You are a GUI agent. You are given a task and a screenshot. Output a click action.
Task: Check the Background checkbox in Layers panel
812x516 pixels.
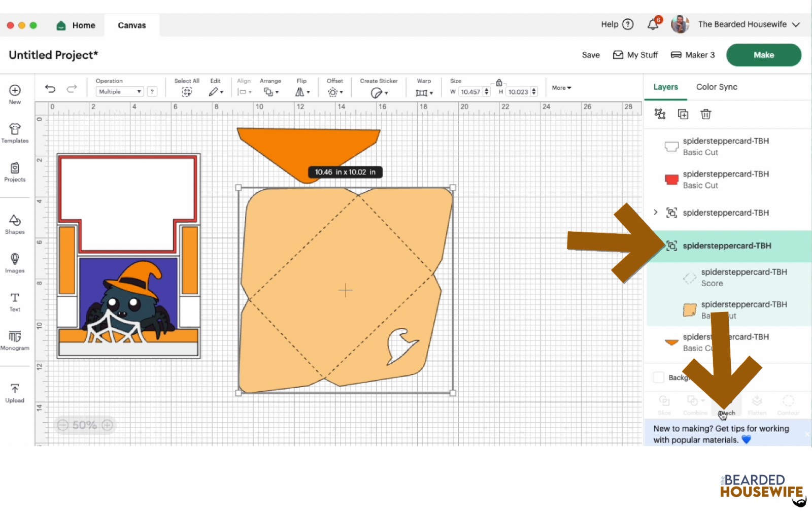pyautogui.click(x=658, y=377)
